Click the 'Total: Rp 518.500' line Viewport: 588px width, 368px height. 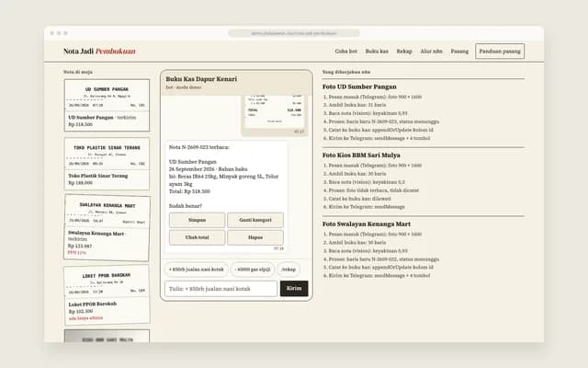[189, 191]
